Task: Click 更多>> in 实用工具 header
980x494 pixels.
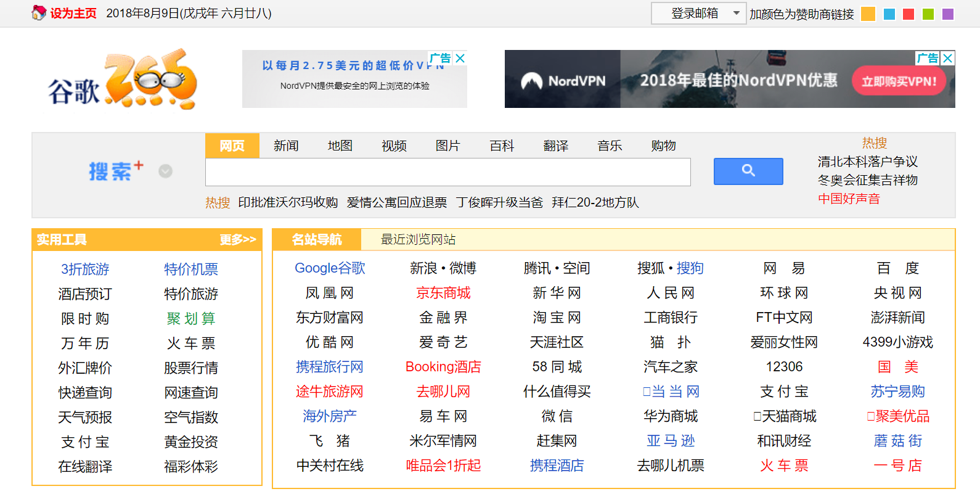Action: pyautogui.click(x=238, y=239)
